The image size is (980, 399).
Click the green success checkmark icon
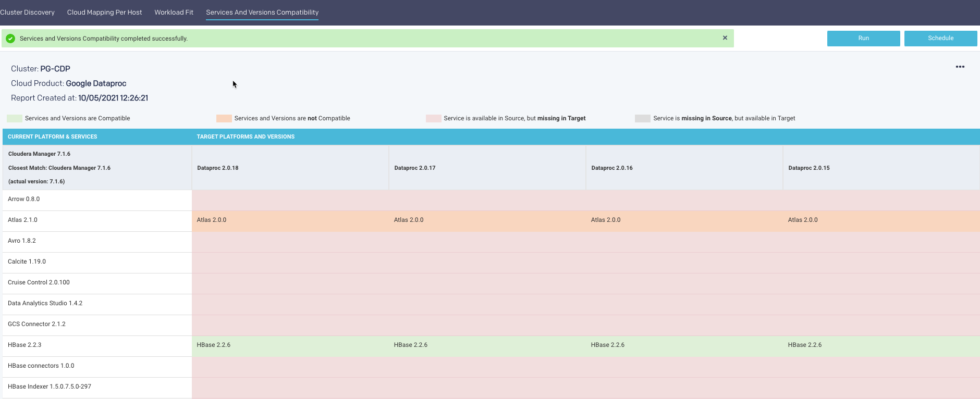pyautogui.click(x=10, y=39)
